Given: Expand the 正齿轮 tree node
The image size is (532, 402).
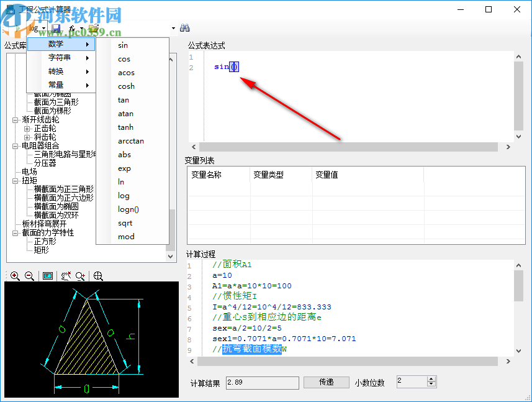Looking at the screenshot, I should [x=27, y=129].
